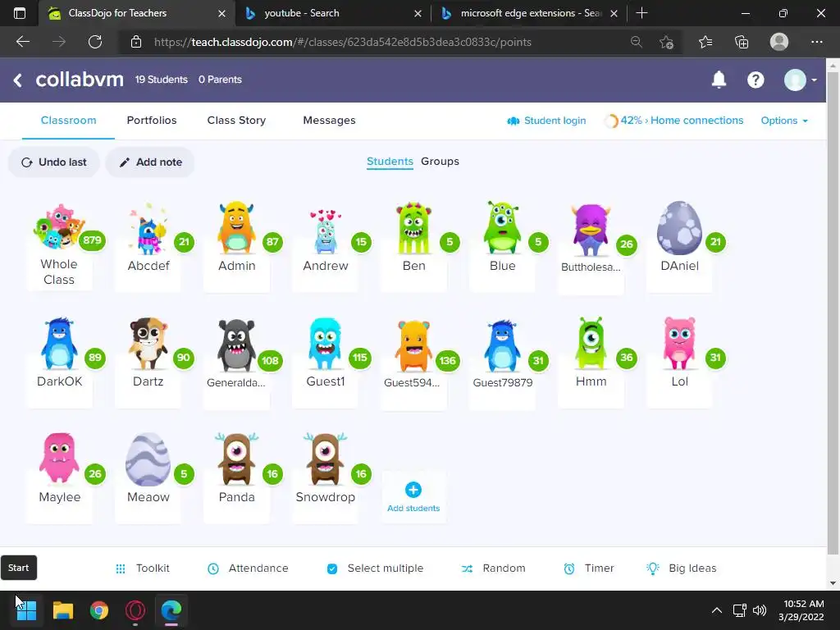
Task: Switch to the Groups view
Action: coord(440,162)
